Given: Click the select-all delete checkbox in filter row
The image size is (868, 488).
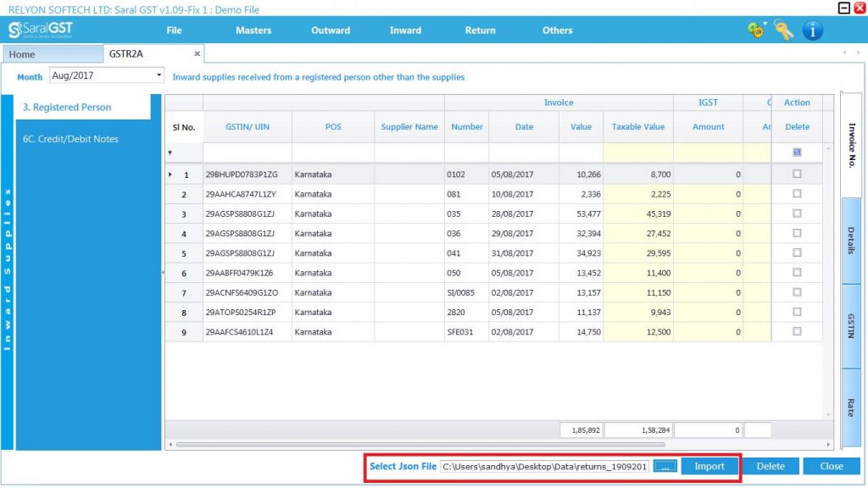Looking at the screenshot, I should (797, 152).
